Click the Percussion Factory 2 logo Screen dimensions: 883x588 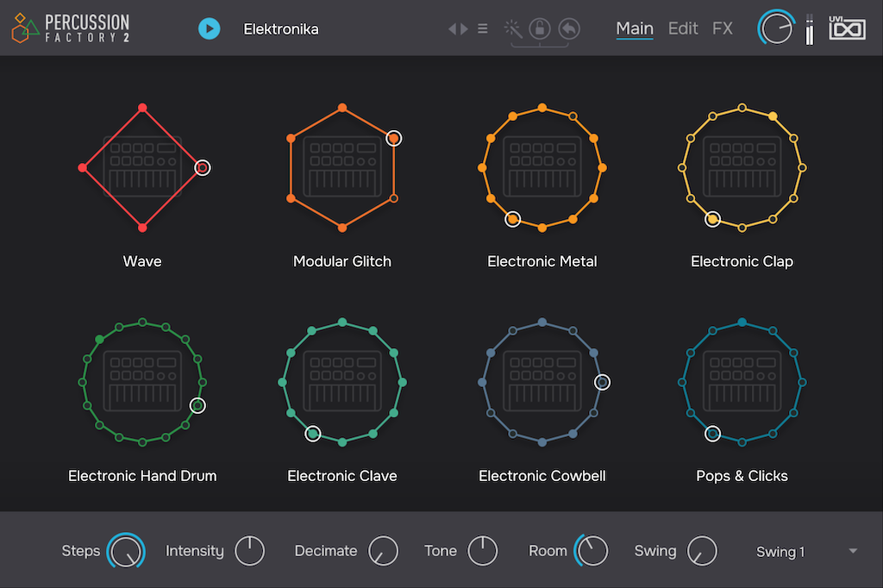coord(71,28)
